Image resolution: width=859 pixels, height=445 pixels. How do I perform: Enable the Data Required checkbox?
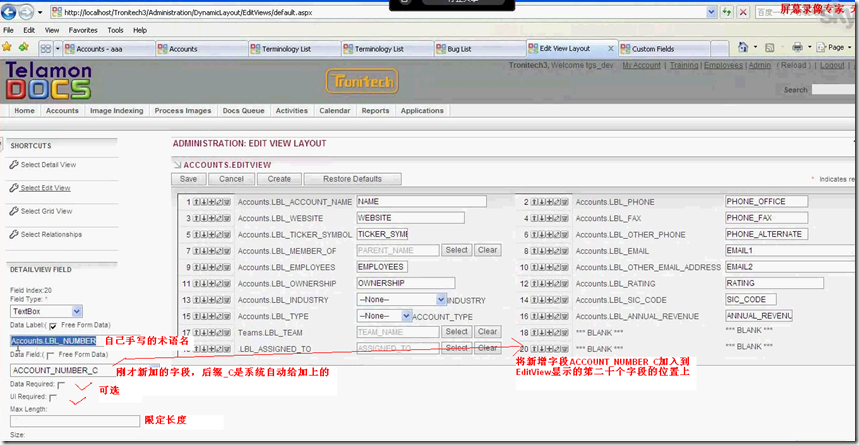point(62,384)
